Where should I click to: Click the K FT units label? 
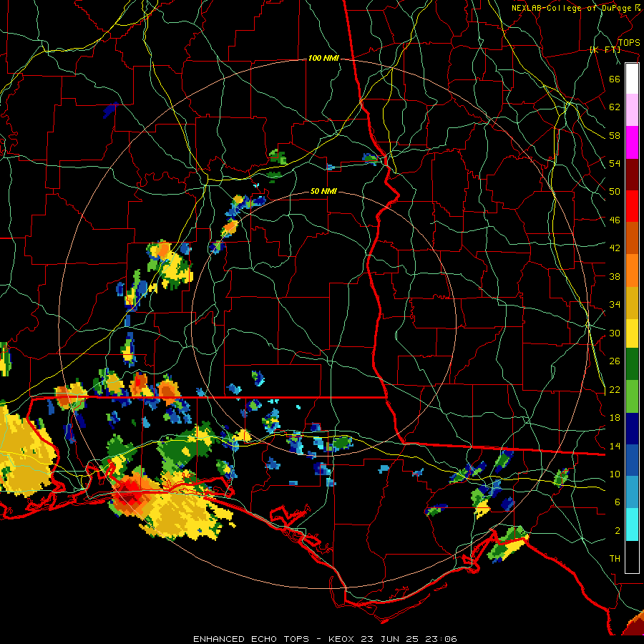pos(605,50)
